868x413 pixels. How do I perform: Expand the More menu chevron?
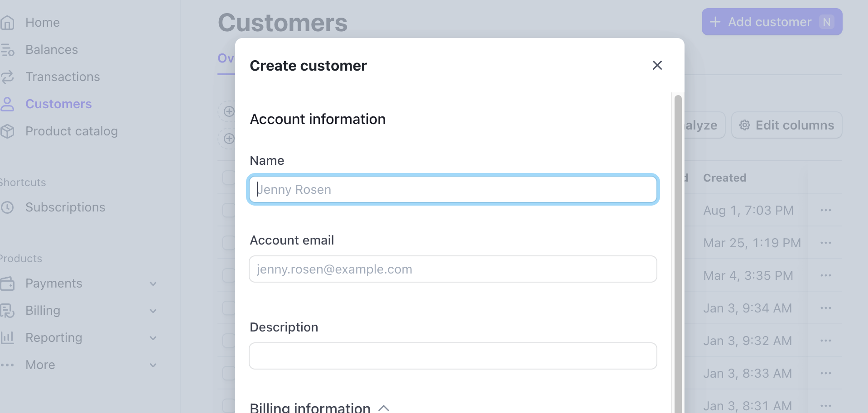point(153,365)
